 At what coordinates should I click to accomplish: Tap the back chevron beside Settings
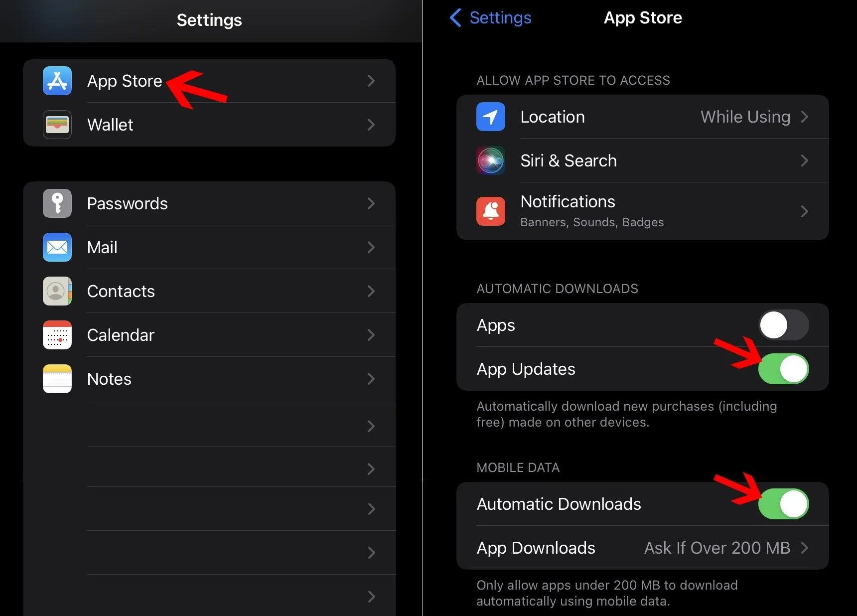(x=455, y=17)
